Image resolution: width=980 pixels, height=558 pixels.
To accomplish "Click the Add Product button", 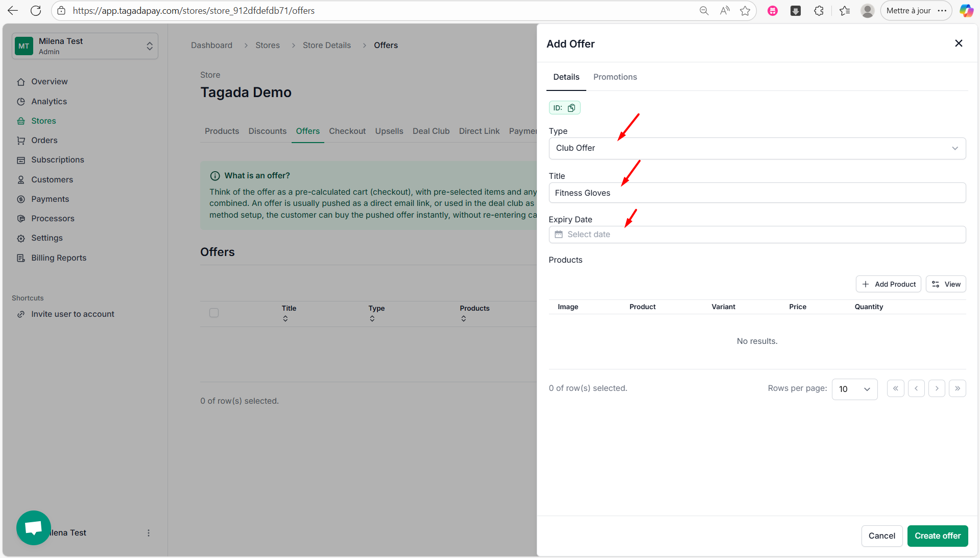I will point(889,284).
